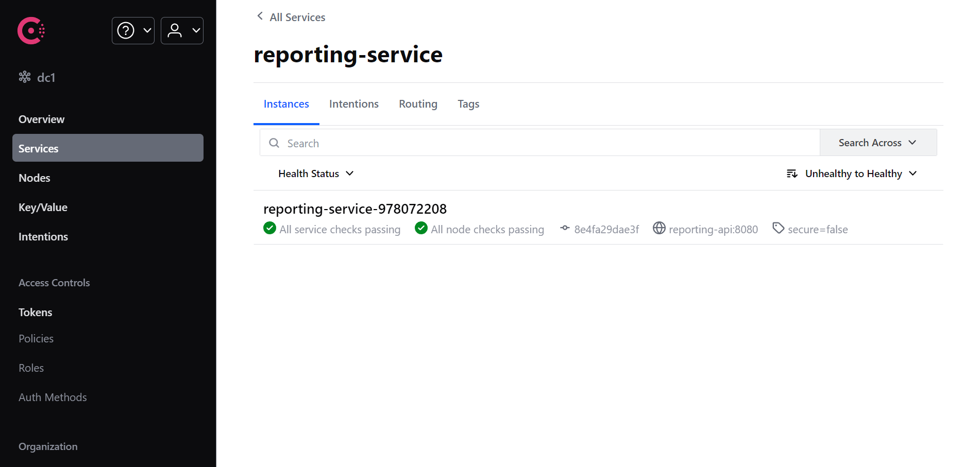
Task: Click inside the Search input field
Action: tap(464, 143)
